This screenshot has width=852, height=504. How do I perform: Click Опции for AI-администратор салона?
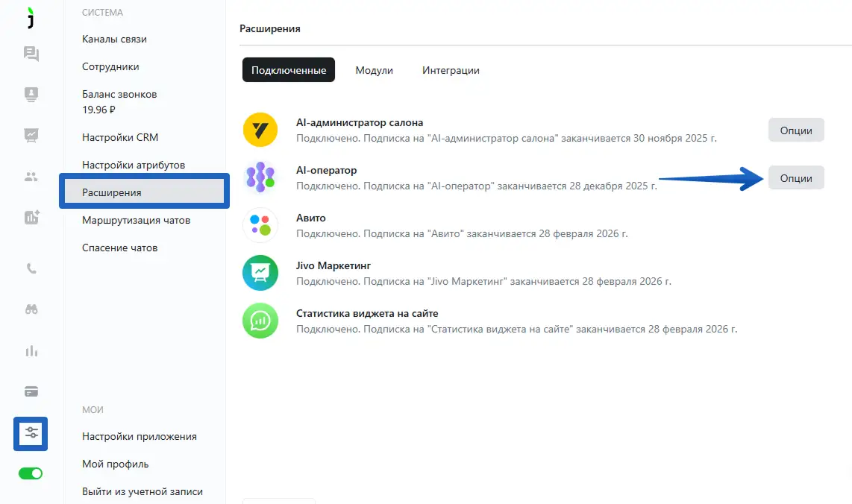pos(795,130)
